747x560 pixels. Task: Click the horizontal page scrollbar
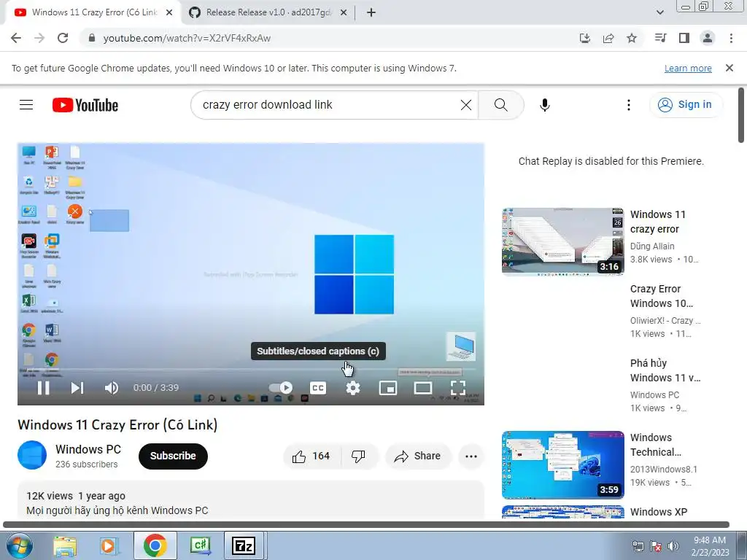tap(366, 524)
